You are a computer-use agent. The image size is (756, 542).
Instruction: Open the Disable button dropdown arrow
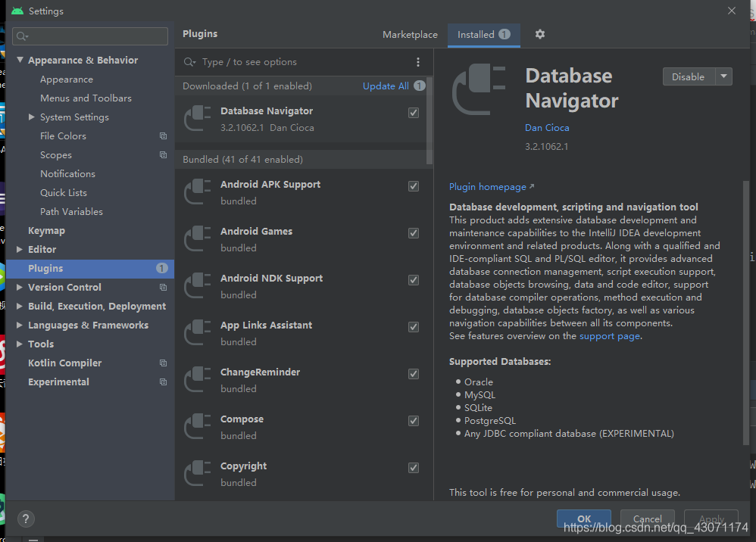point(723,76)
